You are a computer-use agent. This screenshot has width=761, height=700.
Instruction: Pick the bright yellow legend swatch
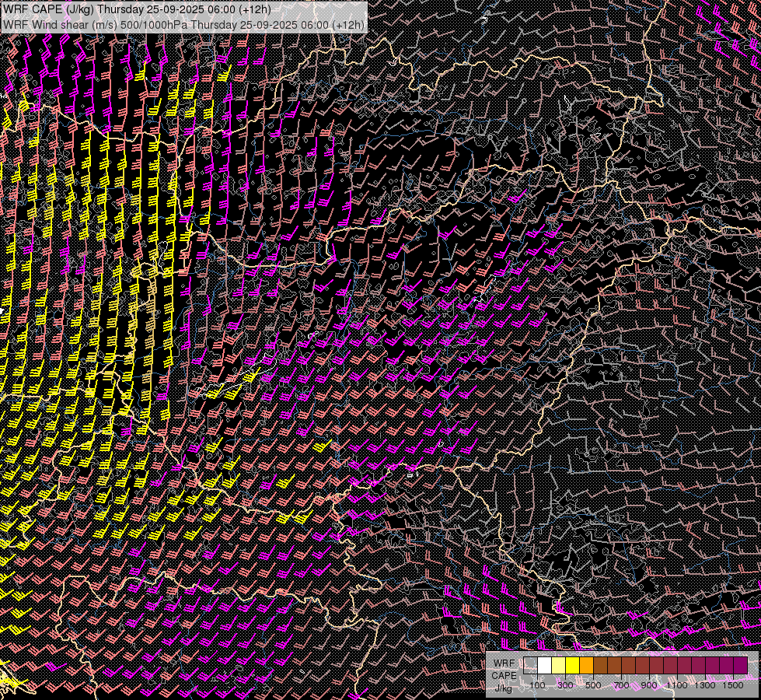click(x=573, y=666)
